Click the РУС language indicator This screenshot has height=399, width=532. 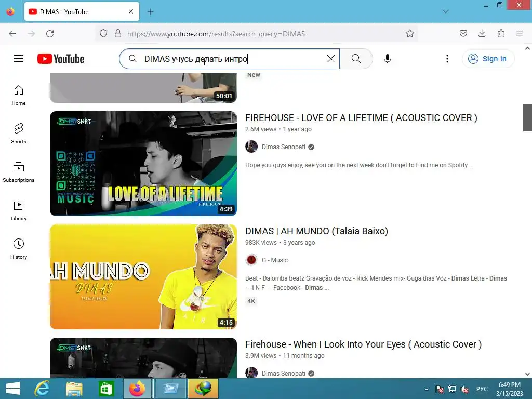point(482,389)
